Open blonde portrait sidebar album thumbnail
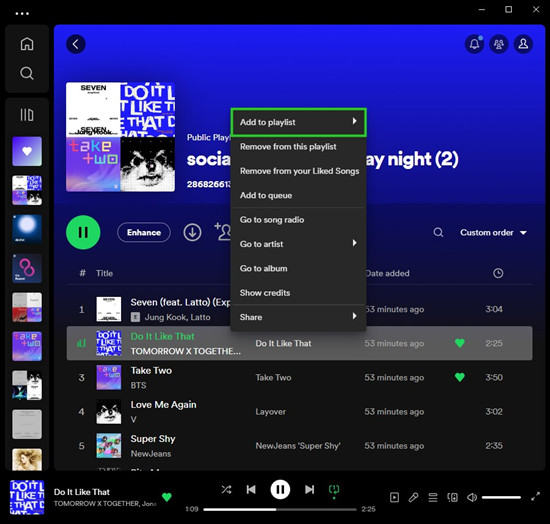The image size is (550, 524). coord(27,459)
